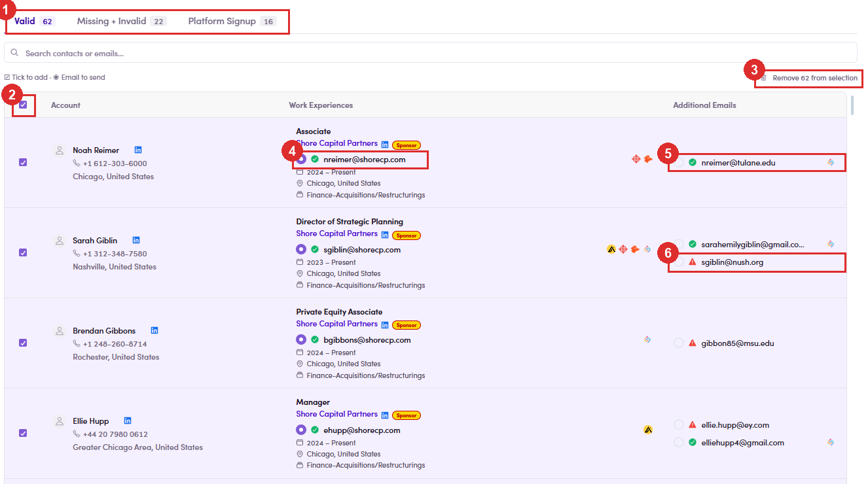
Task: Select radio for ehupp@shorecp.com
Action: click(301, 430)
